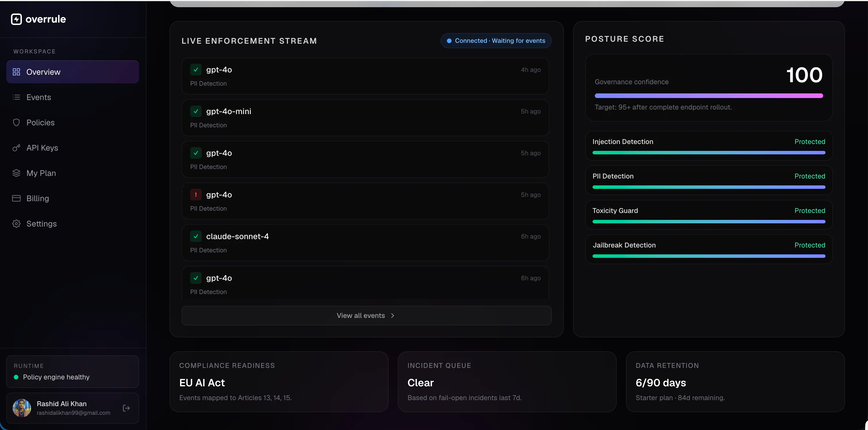
Task: Click the Injection Detection progress bar
Action: click(709, 153)
